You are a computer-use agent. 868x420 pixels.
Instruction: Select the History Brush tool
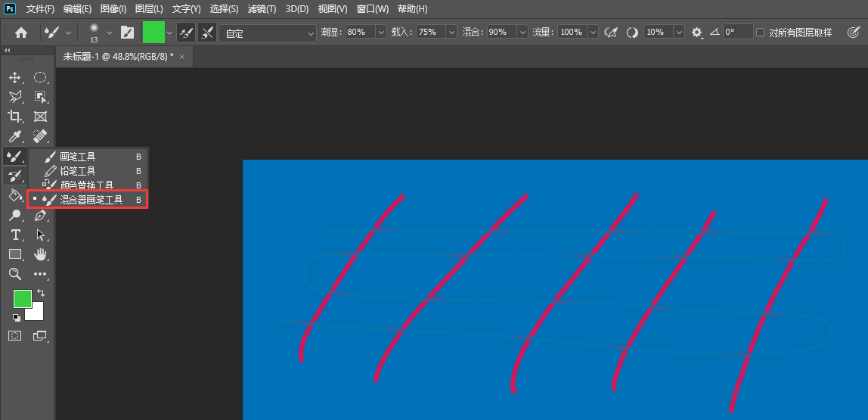(x=14, y=176)
